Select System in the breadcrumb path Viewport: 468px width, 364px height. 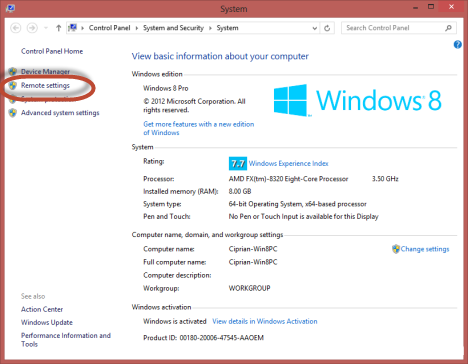227,28
